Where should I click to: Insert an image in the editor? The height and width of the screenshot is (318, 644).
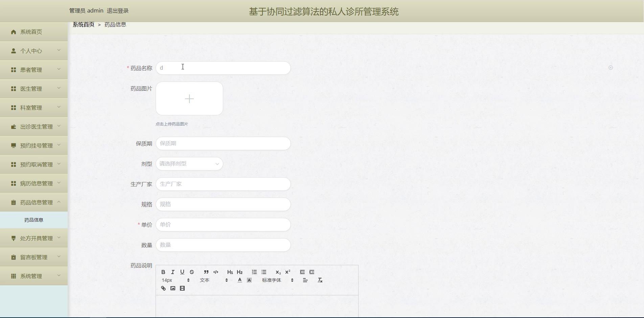tap(173, 288)
